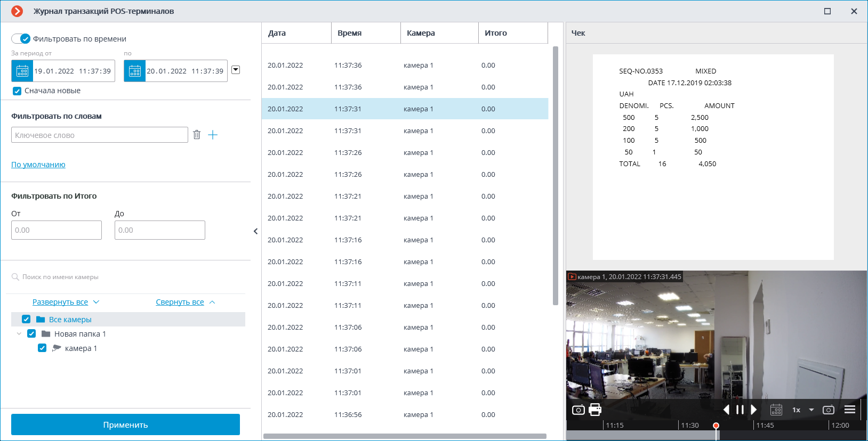The height and width of the screenshot is (441, 868).
Task: Click period end date-time field text
Action: click(x=185, y=71)
